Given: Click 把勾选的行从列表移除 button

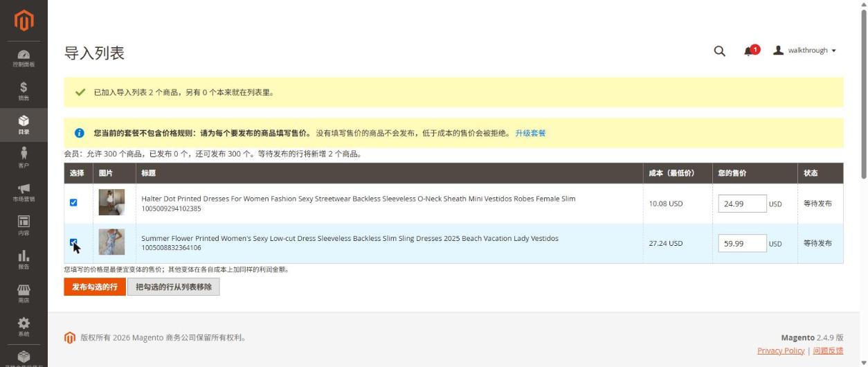Looking at the screenshot, I should [174, 287].
